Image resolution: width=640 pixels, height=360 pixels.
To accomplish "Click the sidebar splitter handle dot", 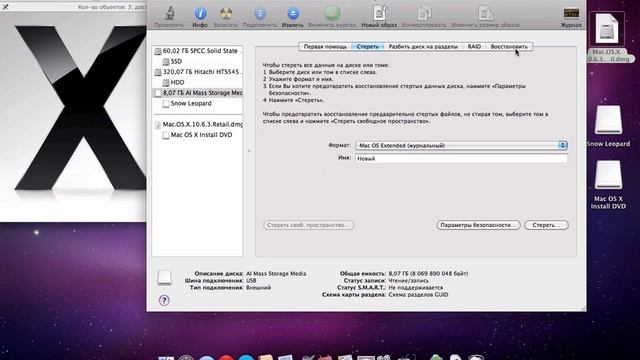I will (x=249, y=151).
